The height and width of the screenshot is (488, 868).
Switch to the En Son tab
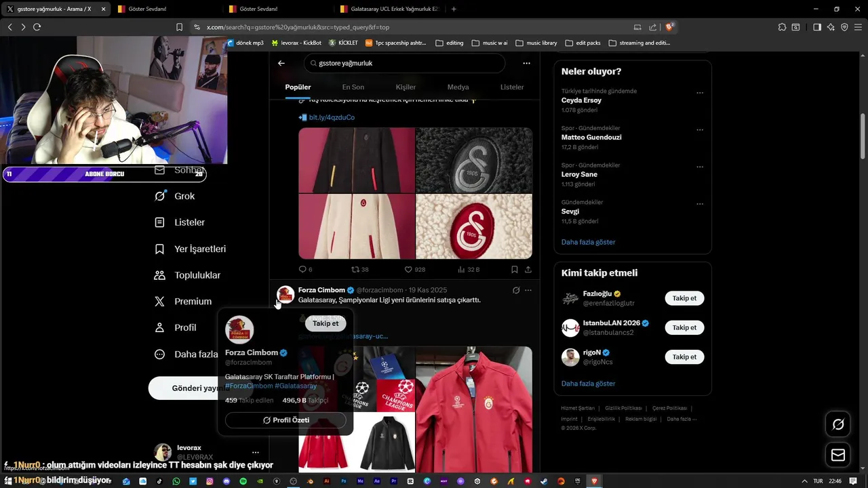(353, 87)
